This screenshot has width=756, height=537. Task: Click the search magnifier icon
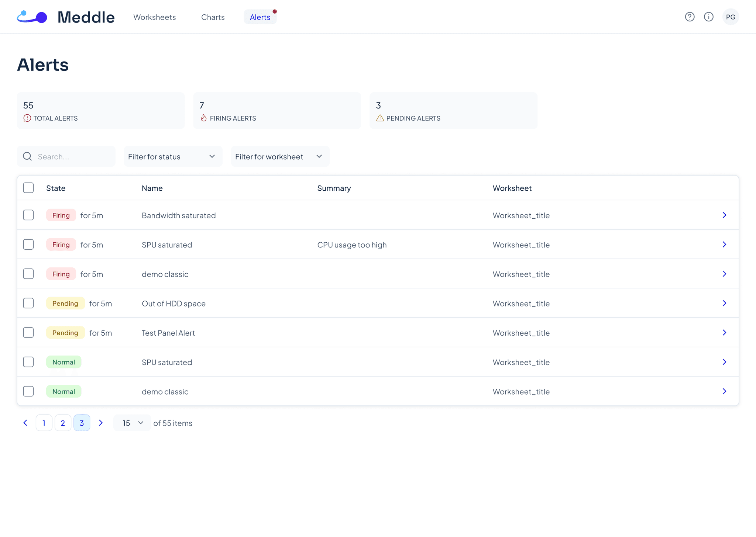click(x=27, y=156)
